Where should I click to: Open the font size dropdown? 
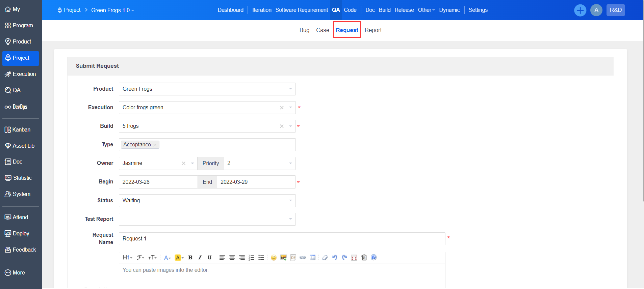coord(152,258)
